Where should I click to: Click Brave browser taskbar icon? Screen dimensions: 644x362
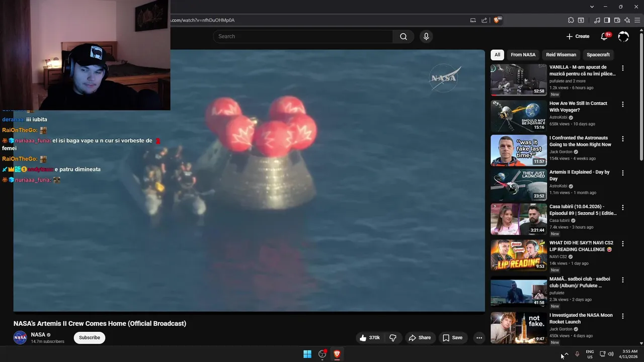click(337, 354)
